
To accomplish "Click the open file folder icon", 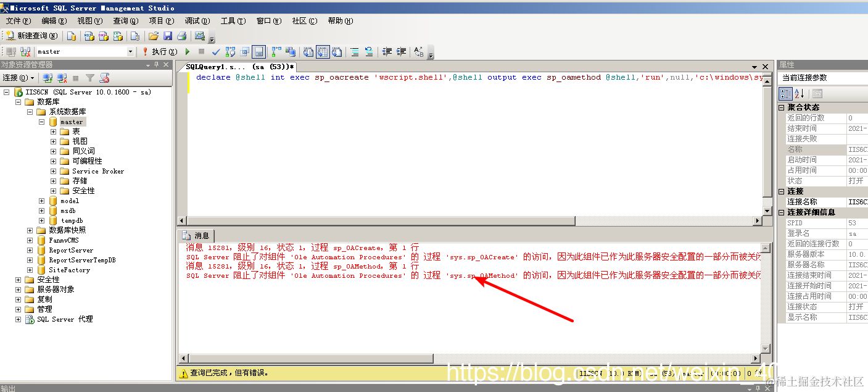I will coord(154,36).
